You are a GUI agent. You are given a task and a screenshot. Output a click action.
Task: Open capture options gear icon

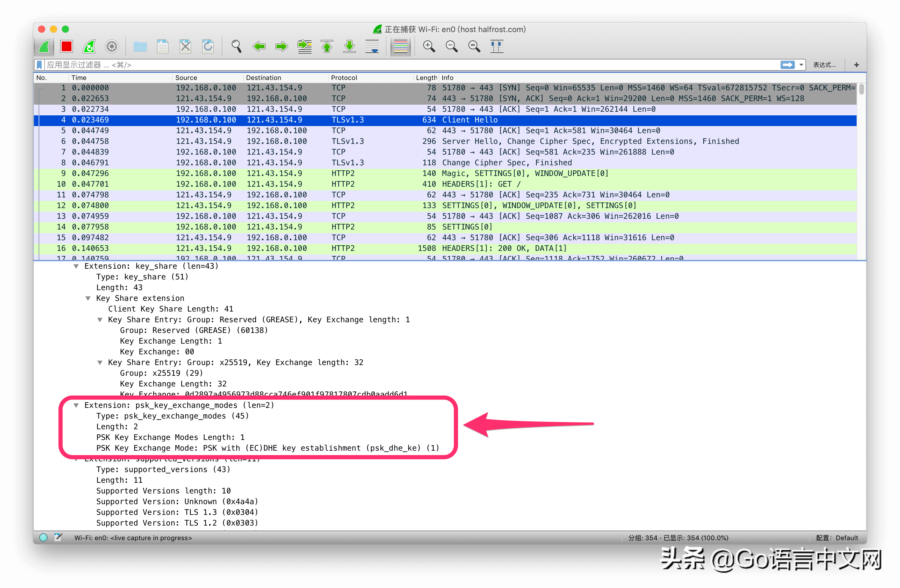[111, 46]
